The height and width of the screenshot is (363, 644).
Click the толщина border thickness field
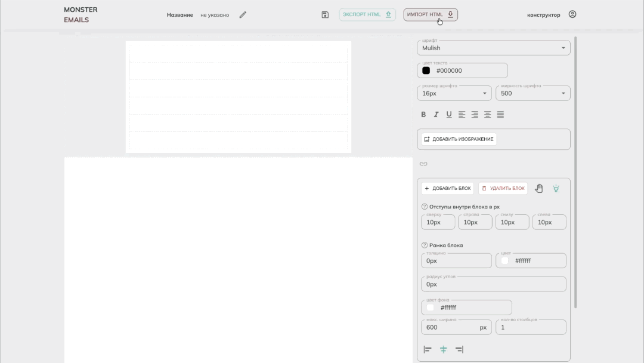[x=456, y=261]
